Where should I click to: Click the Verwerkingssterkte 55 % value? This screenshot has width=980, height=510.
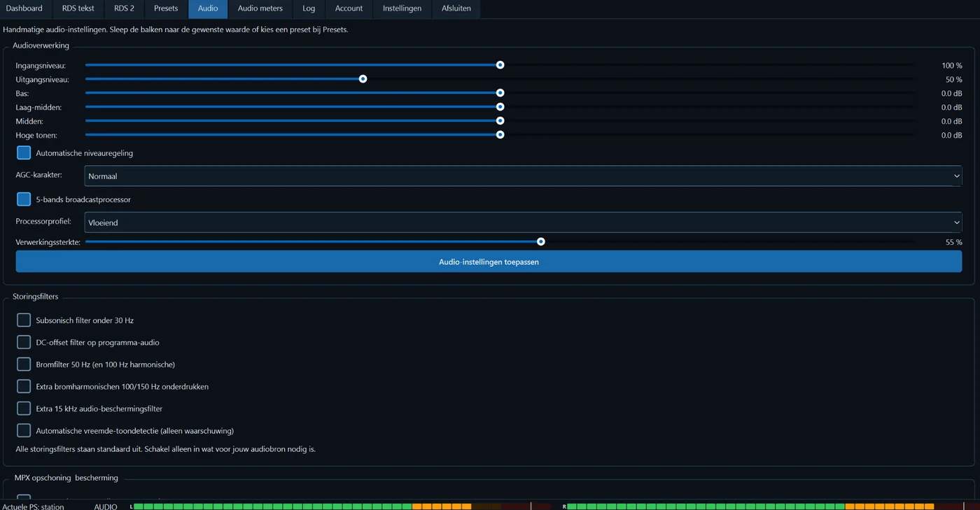[953, 242]
